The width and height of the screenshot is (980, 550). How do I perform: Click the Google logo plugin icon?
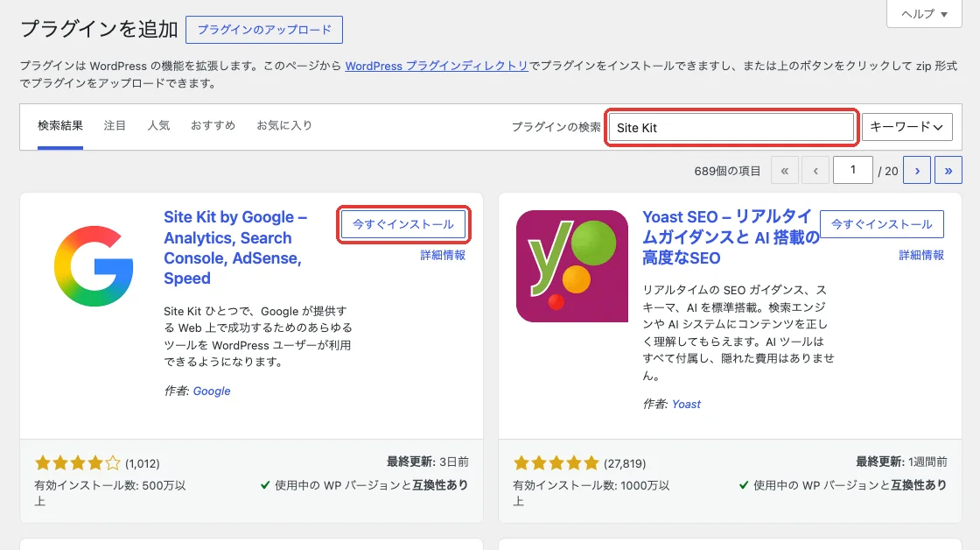coord(94,266)
